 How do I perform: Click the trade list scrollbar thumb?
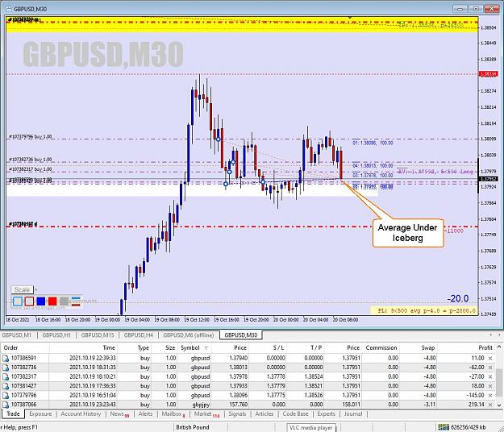click(x=499, y=383)
